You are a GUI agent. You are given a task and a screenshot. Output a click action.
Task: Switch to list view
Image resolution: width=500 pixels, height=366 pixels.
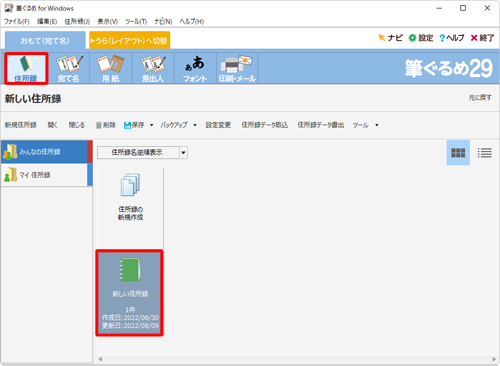point(484,153)
